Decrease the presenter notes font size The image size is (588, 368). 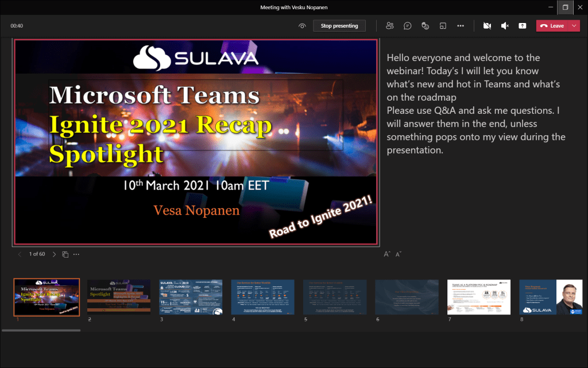[399, 254]
